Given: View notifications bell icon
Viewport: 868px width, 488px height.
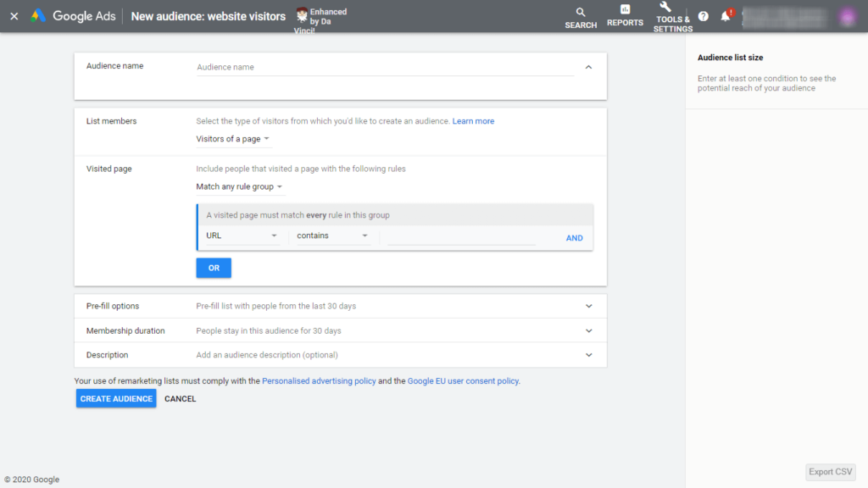Looking at the screenshot, I should (x=726, y=16).
